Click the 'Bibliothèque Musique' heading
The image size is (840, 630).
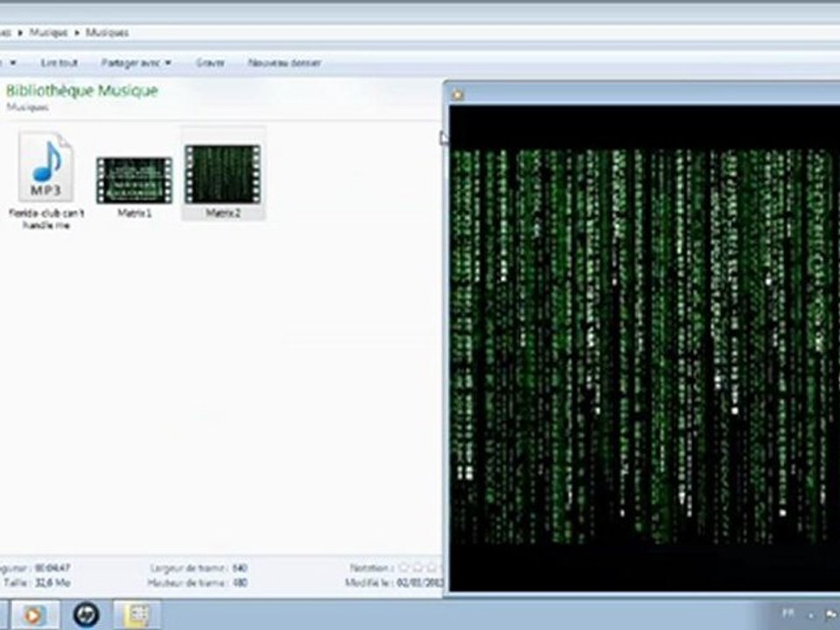tap(82, 90)
